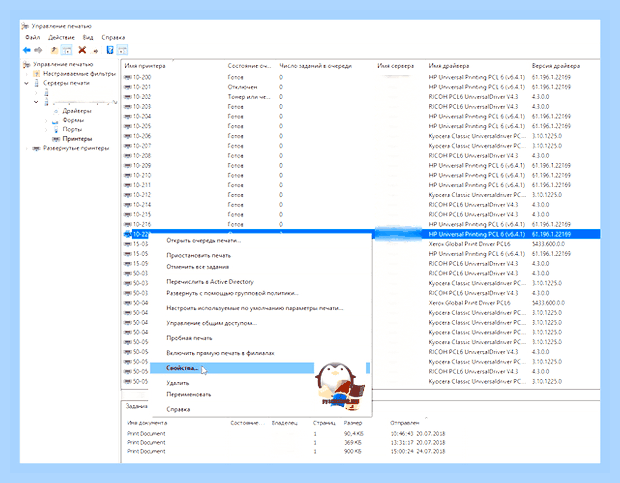Collapse the Серверы печати node
The image size is (620, 483).
pyautogui.click(x=26, y=83)
